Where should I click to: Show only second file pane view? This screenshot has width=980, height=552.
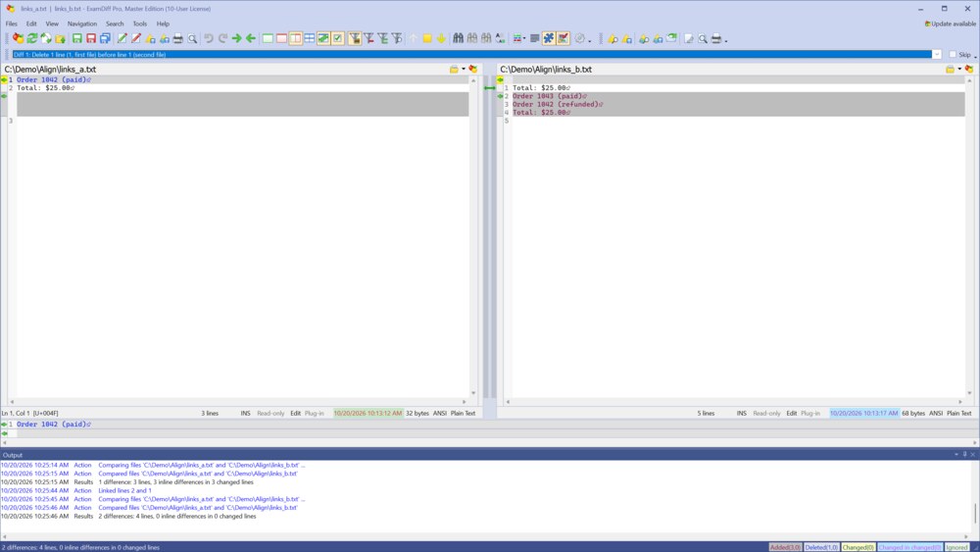(281, 39)
